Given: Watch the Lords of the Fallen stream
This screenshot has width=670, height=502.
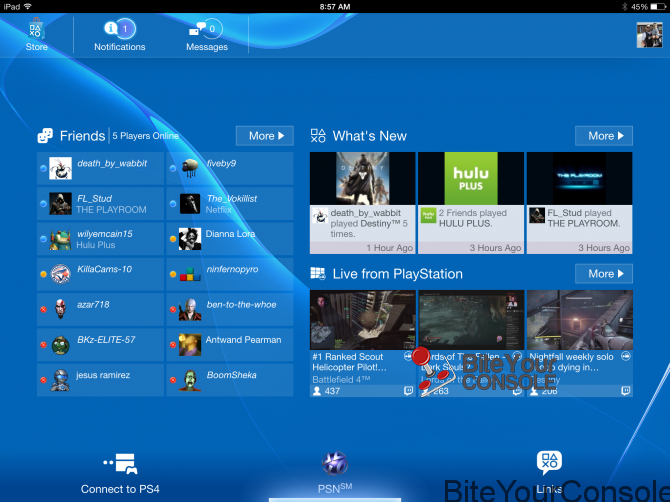Looking at the screenshot, I should click(471, 320).
